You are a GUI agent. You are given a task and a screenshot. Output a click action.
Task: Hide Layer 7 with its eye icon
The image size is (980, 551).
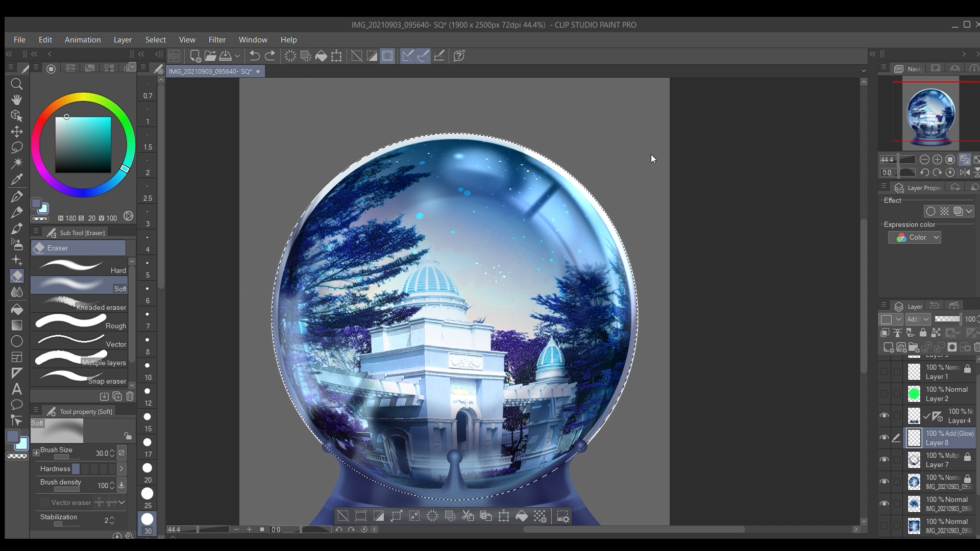click(884, 460)
